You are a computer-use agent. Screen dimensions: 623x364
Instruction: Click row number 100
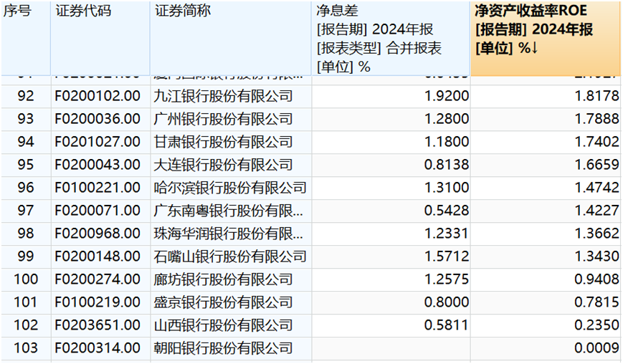tap(26, 279)
